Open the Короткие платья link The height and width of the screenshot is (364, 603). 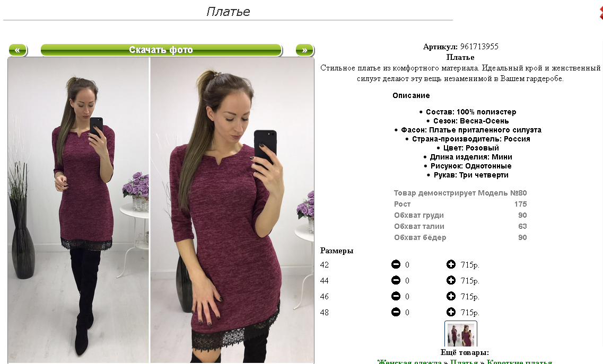[x=519, y=362]
